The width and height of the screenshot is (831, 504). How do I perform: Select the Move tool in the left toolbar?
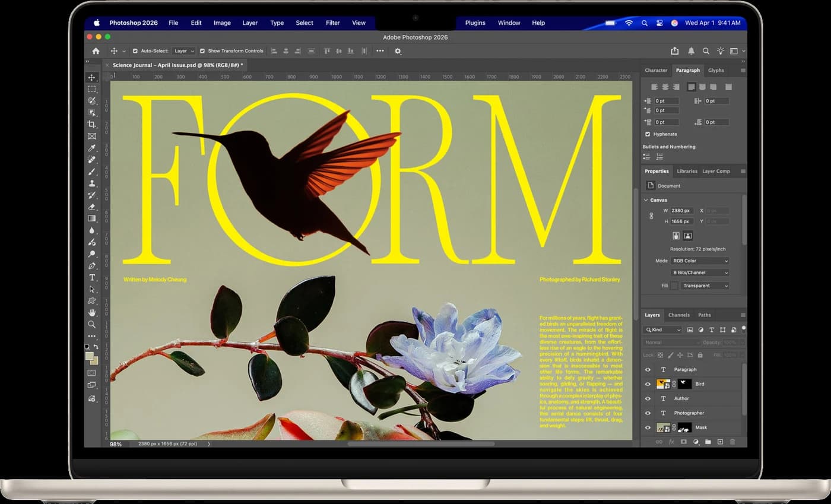(x=91, y=77)
